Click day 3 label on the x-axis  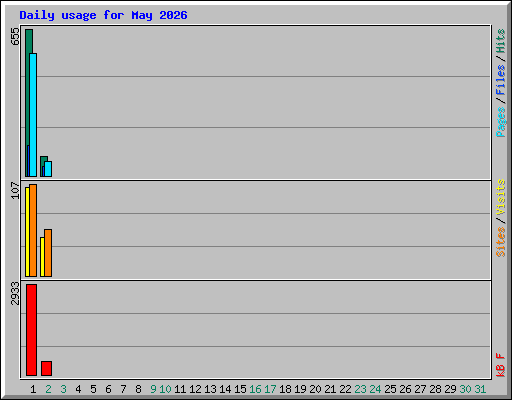63,389
